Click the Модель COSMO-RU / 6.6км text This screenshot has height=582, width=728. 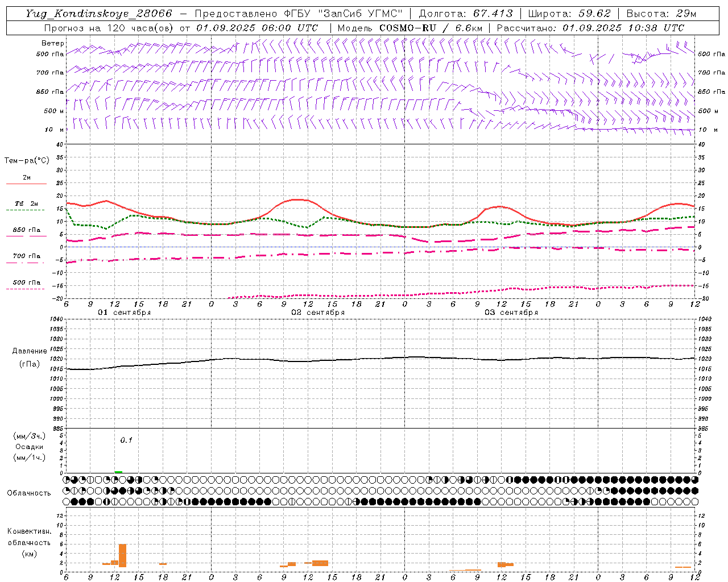410,28
